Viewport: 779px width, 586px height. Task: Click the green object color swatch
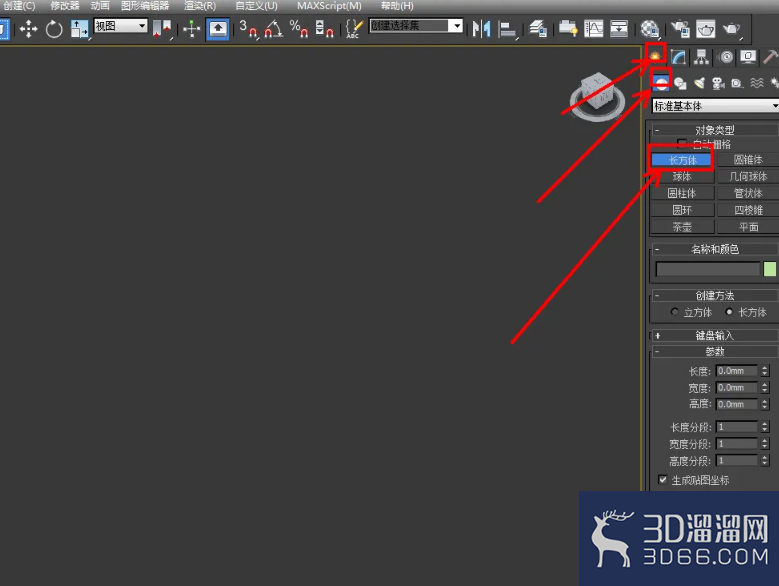[770, 269]
